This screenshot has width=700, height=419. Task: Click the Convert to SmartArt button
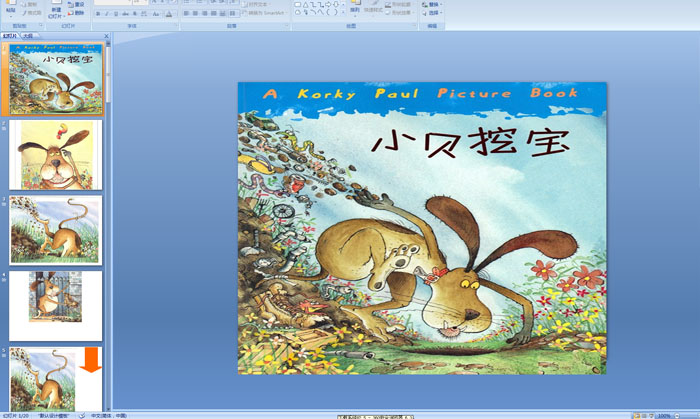266,13
